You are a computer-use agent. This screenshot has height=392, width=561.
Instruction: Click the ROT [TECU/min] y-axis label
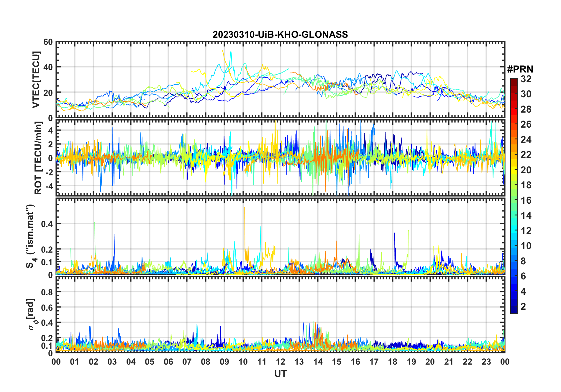point(38,158)
